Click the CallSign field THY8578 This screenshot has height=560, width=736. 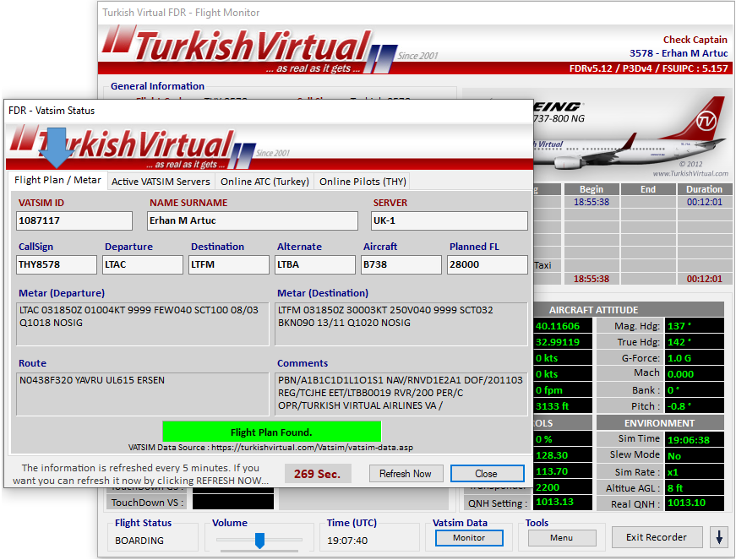[x=57, y=264]
